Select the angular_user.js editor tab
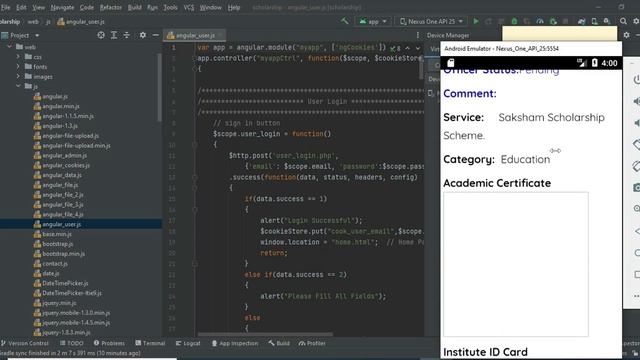This screenshot has height=360, width=640. pos(194,36)
